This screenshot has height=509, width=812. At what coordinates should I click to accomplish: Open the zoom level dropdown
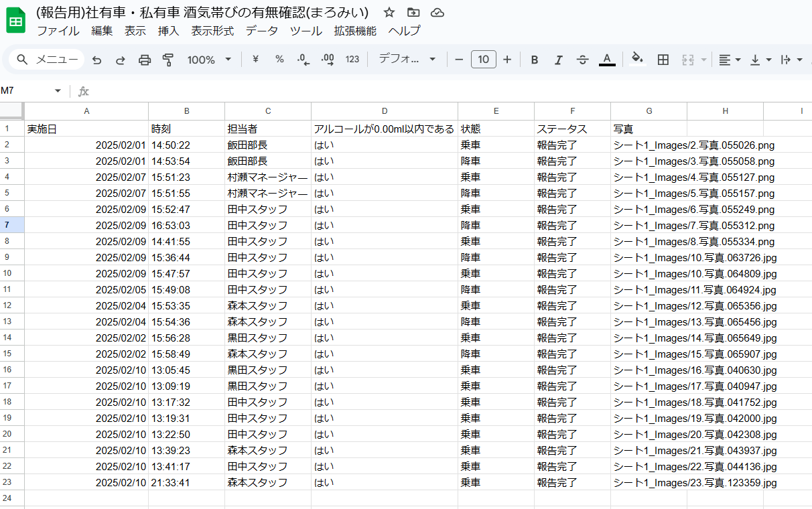208,60
